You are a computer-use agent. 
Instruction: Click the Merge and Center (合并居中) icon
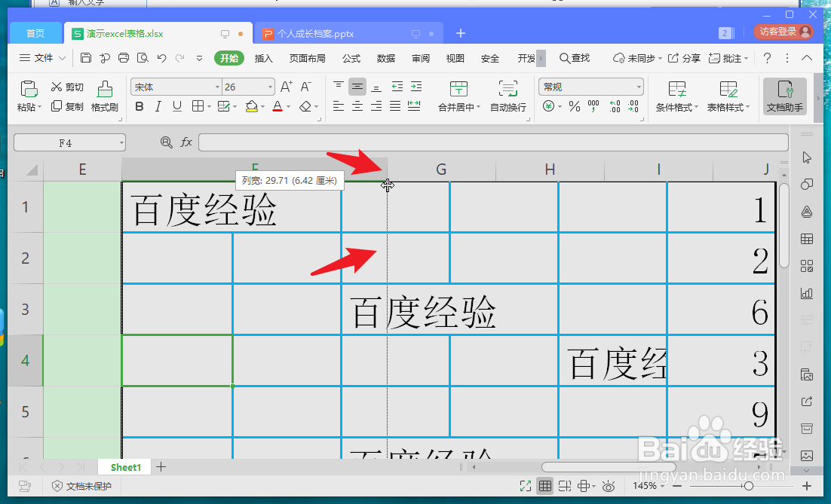pyautogui.click(x=458, y=88)
